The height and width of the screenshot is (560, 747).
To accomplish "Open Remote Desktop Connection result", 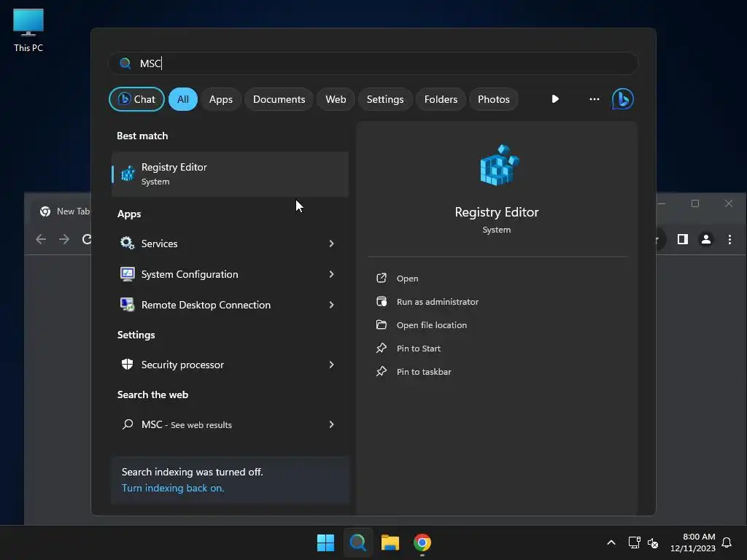I will (230, 305).
